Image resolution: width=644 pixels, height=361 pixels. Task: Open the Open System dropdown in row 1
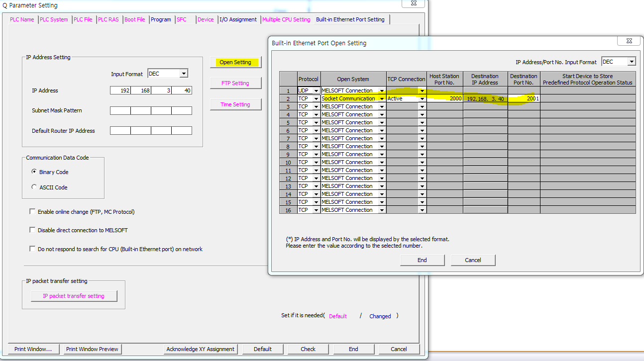pyautogui.click(x=382, y=90)
